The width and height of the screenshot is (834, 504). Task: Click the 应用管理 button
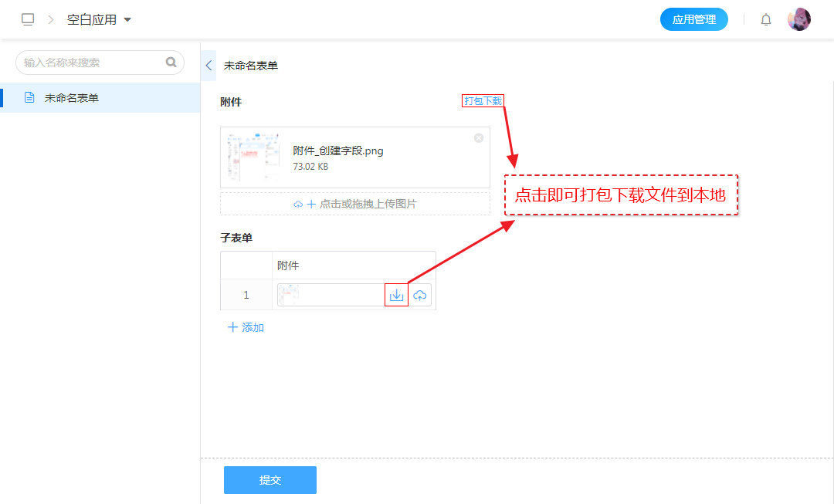(x=693, y=19)
